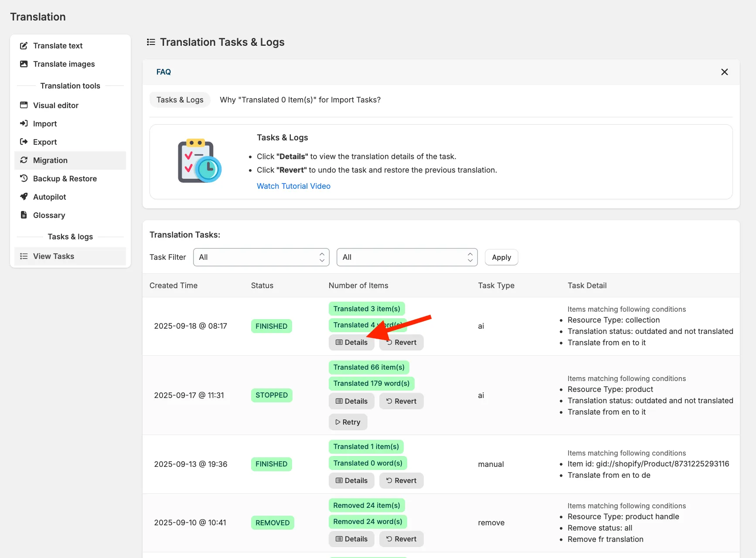Revert the 2025-09-13 manual task
Viewport: 756px width, 558px height.
click(x=401, y=480)
